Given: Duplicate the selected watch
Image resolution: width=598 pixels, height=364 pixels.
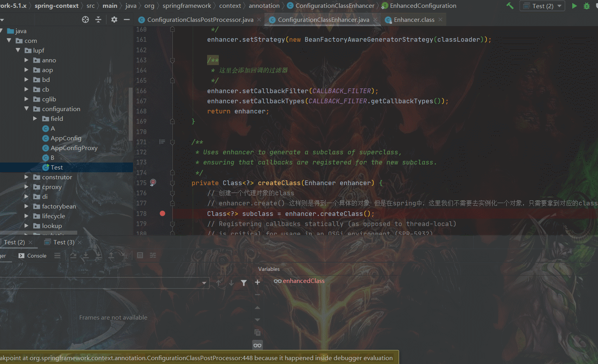Looking at the screenshot, I should (257, 332).
